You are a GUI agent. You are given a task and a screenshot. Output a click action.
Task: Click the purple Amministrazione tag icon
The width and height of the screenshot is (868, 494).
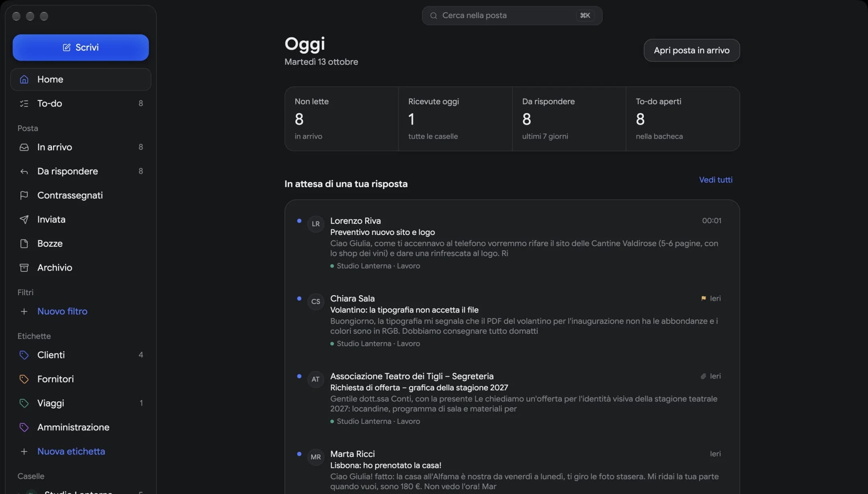point(24,427)
